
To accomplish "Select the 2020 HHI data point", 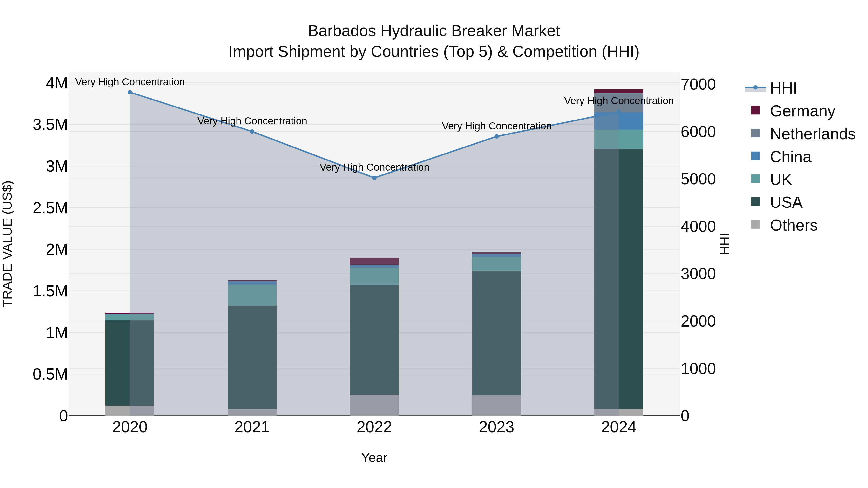I will [x=130, y=92].
